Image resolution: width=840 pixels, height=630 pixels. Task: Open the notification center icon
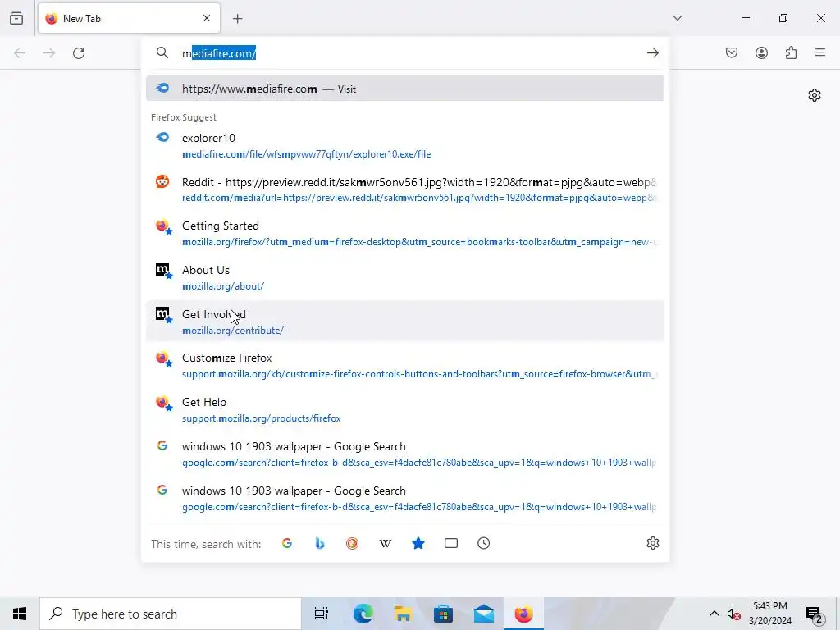(815, 614)
